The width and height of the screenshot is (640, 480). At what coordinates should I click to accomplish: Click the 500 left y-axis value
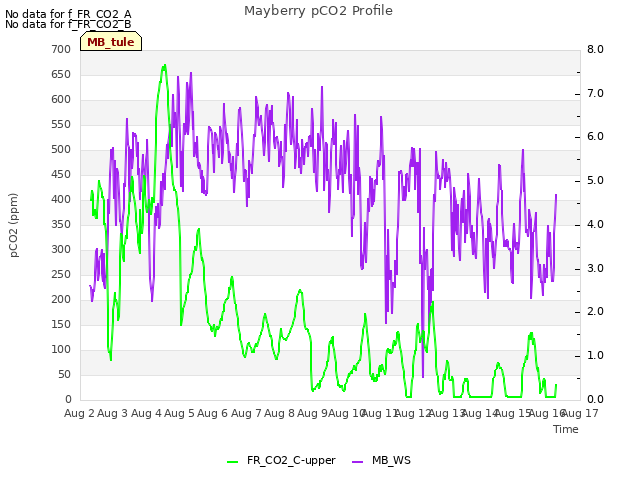(61, 149)
